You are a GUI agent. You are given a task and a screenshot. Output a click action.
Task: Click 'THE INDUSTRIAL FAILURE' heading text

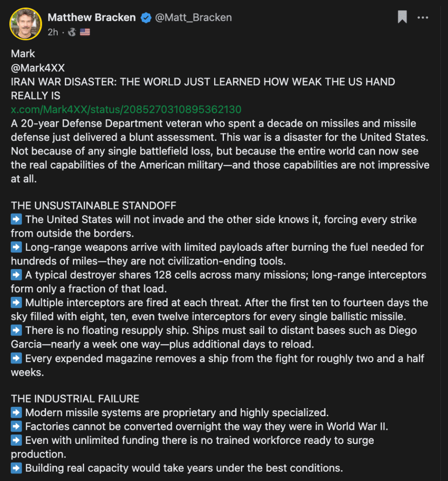point(75,398)
